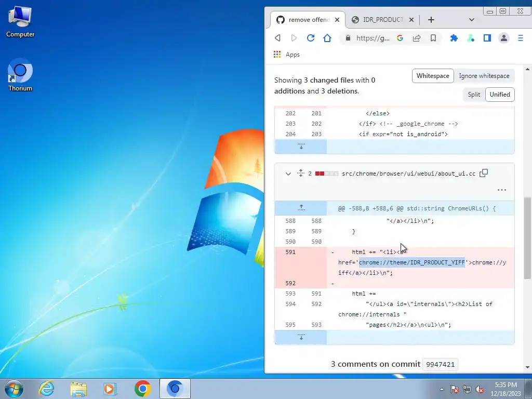Open the Windows Start menu
This screenshot has width=532, height=399.
[14, 389]
